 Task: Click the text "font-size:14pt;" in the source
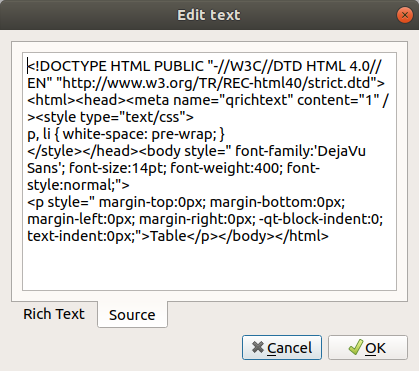(117, 168)
